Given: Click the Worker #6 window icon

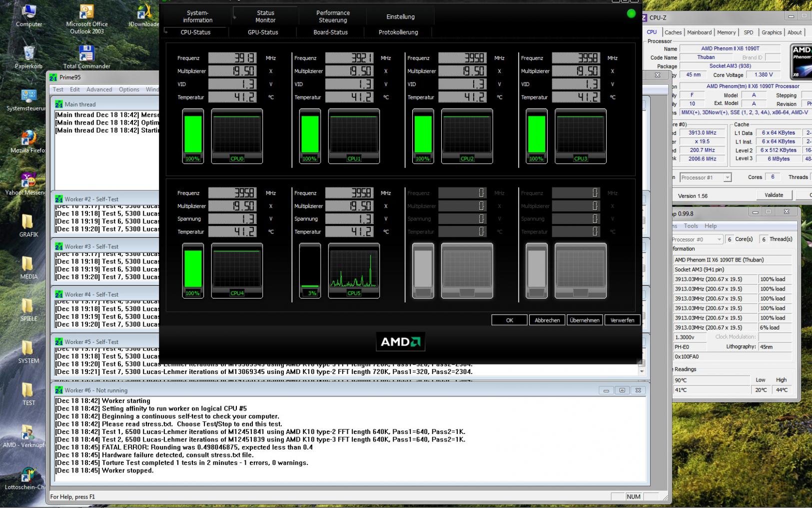Looking at the screenshot, I should click(59, 390).
